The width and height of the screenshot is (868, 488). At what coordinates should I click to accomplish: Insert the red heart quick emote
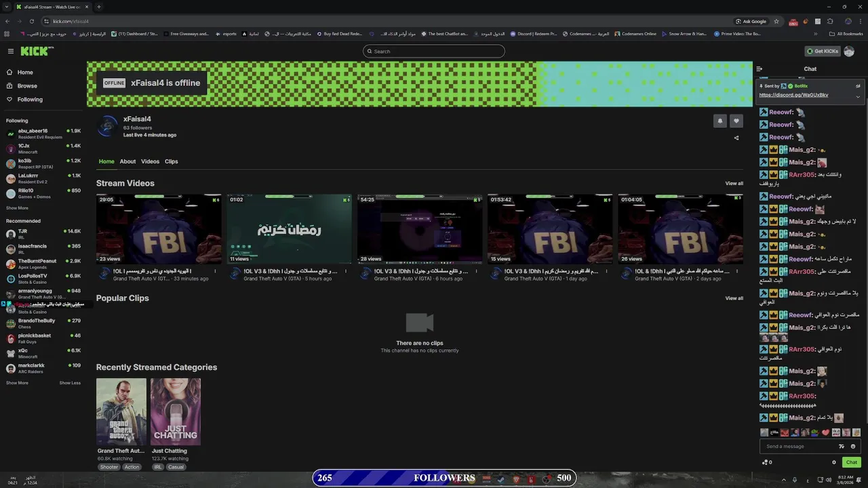coord(826,432)
